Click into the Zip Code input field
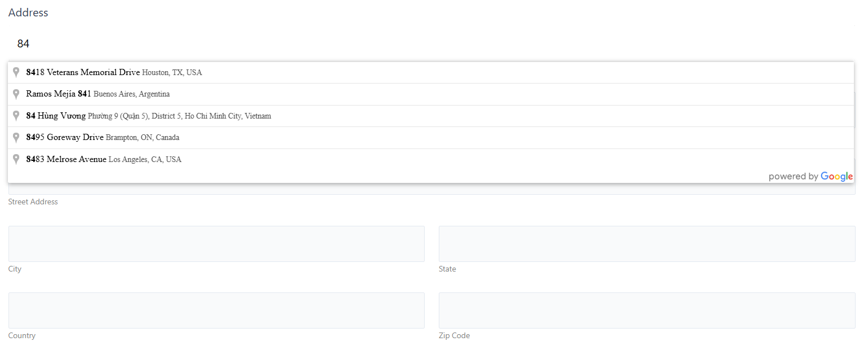This screenshot has width=868, height=350. (x=647, y=310)
